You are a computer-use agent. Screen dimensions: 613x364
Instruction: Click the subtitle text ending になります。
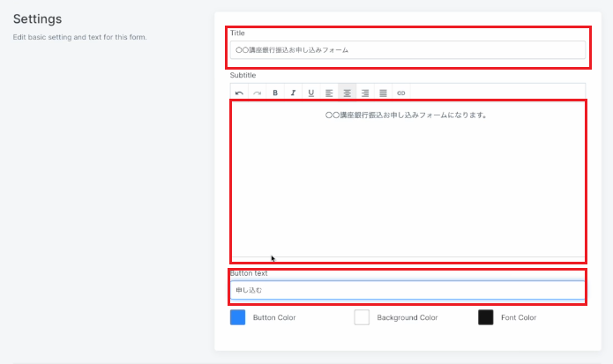click(x=407, y=115)
